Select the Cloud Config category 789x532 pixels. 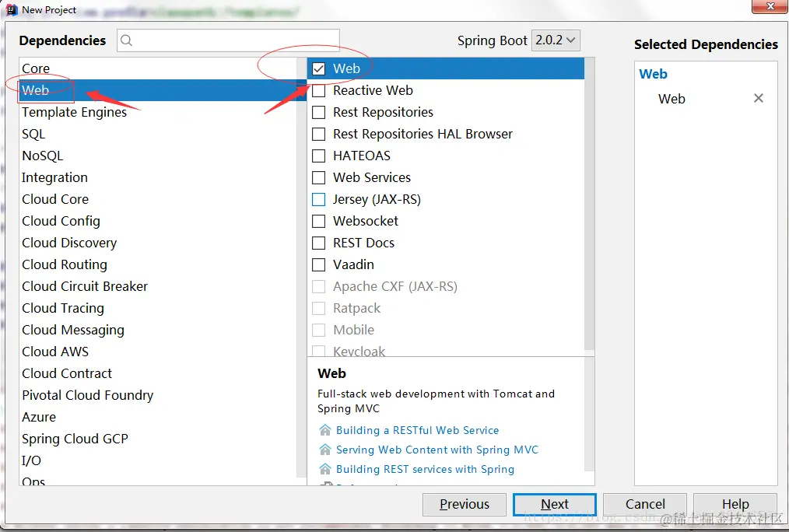[x=158, y=221]
